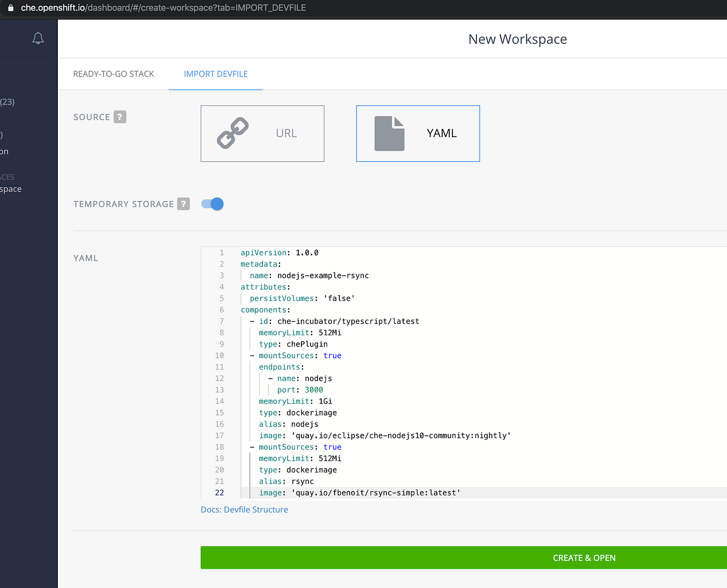Select the workspace entry in the left sidebar
This screenshot has width=727, height=588.
[11, 189]
